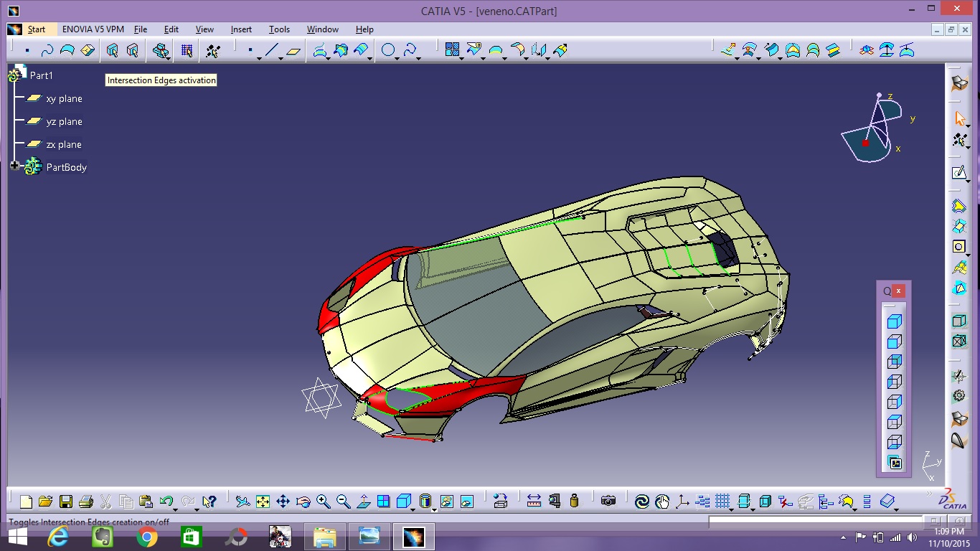The height and width of the screenshot is (551, 980).
Task: Open the isometric view dropdown arrow
Action: 414,509
